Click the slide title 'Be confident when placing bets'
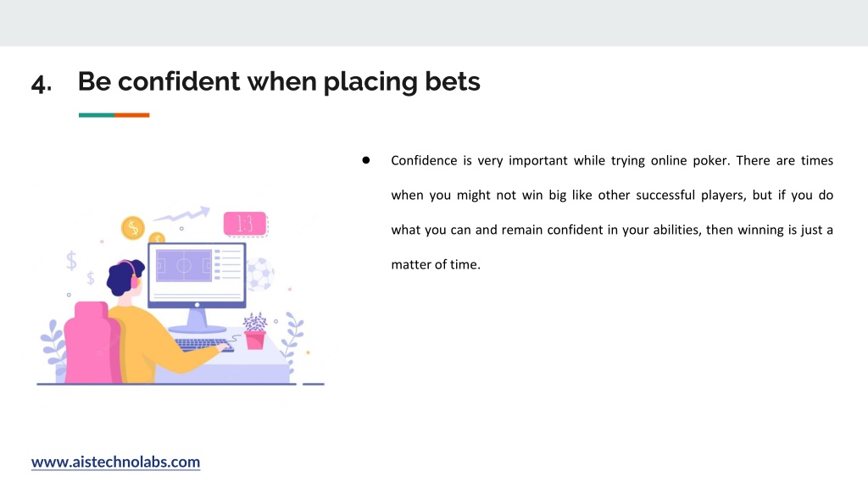This screenshot has height=488, width=868. tap(278, 82)
